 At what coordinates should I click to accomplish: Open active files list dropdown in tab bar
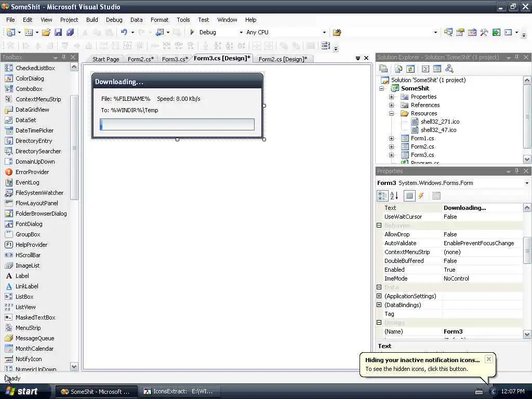[357, 58]
